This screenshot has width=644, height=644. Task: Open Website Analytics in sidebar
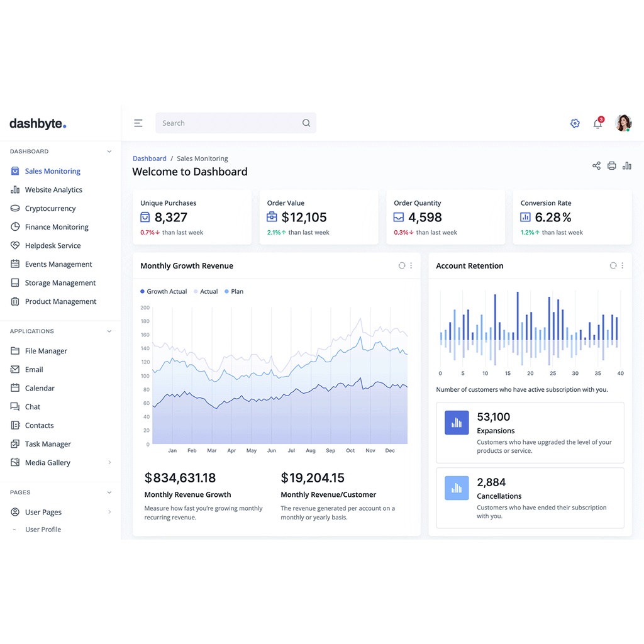pyautogui.click(x=53, y=190)
